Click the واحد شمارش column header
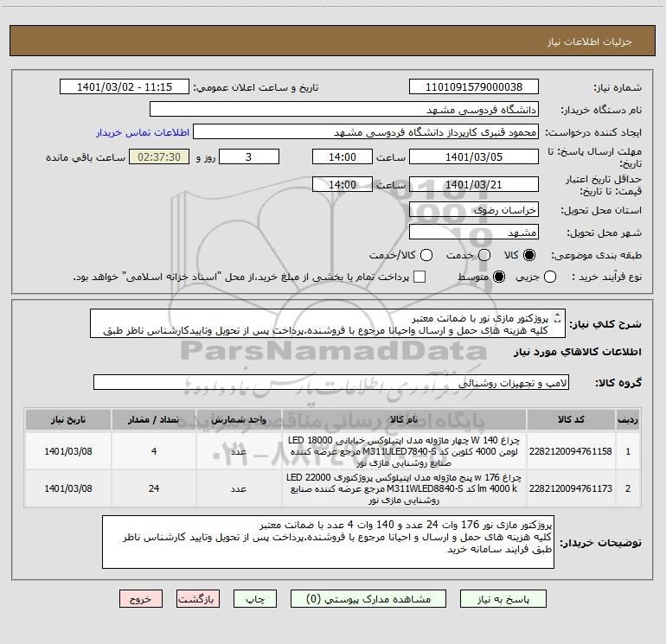The height and width of the screenshot is (644, 666). [239, 420]
